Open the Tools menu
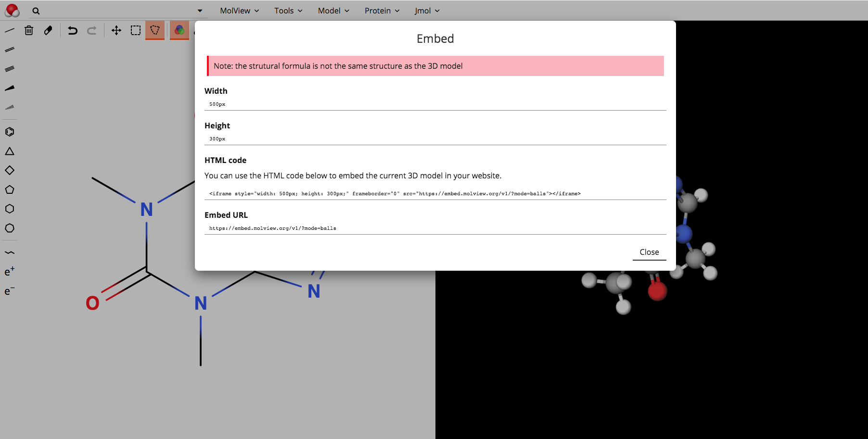 [x=288, y=11]
